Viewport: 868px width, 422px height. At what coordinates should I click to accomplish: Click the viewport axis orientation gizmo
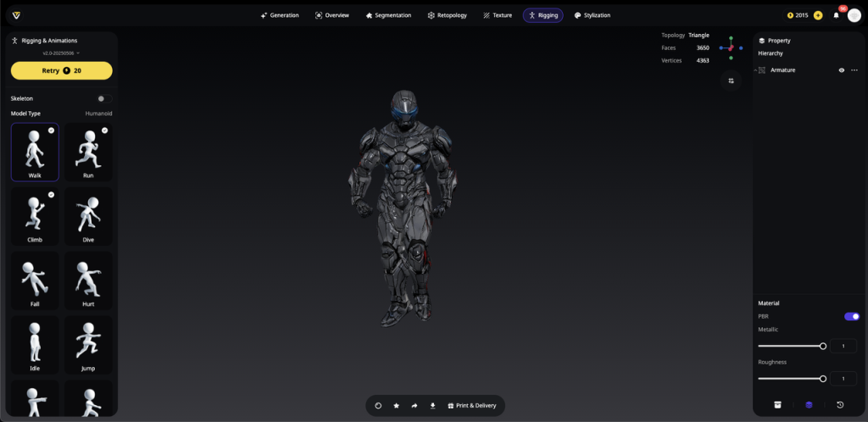[731, 48]
